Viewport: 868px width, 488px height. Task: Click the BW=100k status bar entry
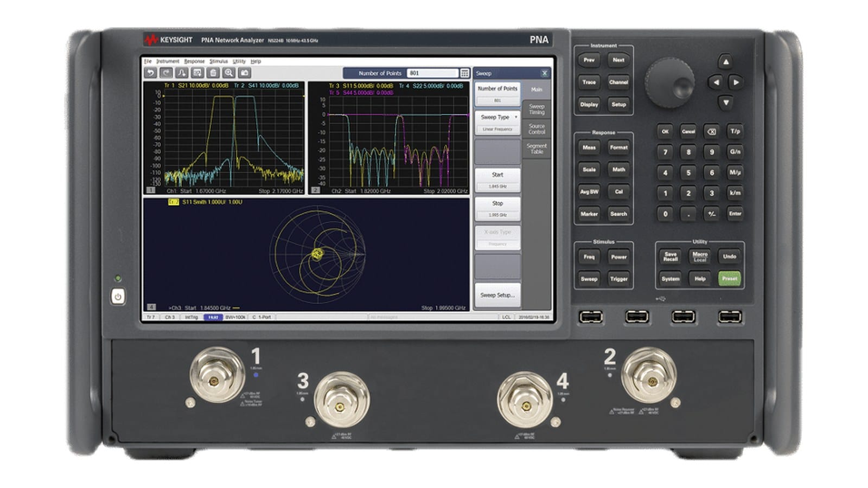tap(235, 317)
